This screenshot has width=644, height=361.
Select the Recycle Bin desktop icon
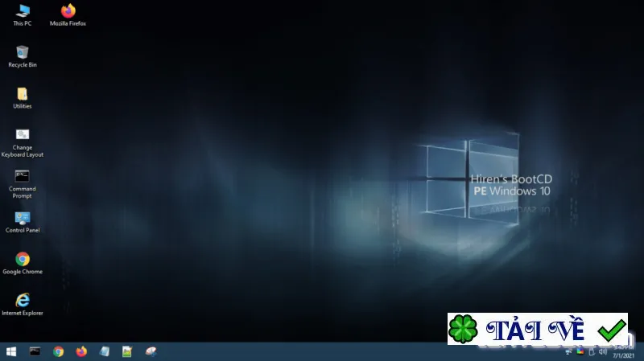tap(23, 56)
